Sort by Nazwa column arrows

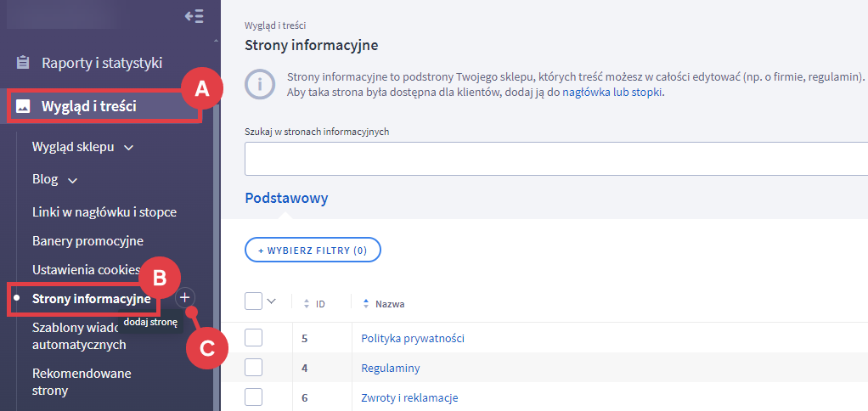366,303
